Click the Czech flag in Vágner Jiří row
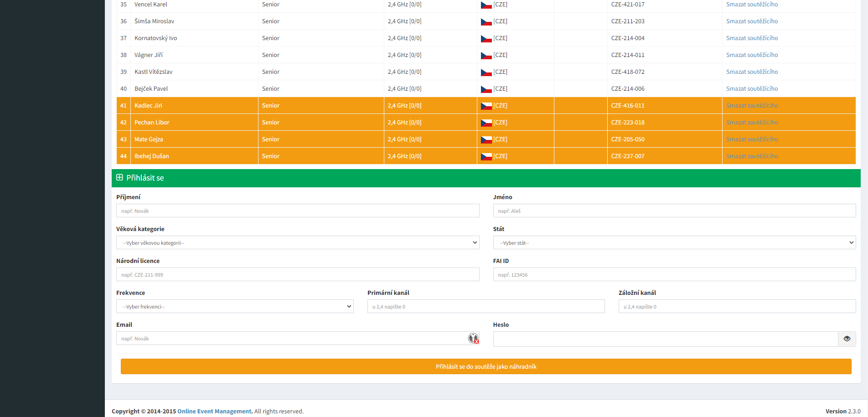Viewport: 868px width, 417px height. point(486,55)
